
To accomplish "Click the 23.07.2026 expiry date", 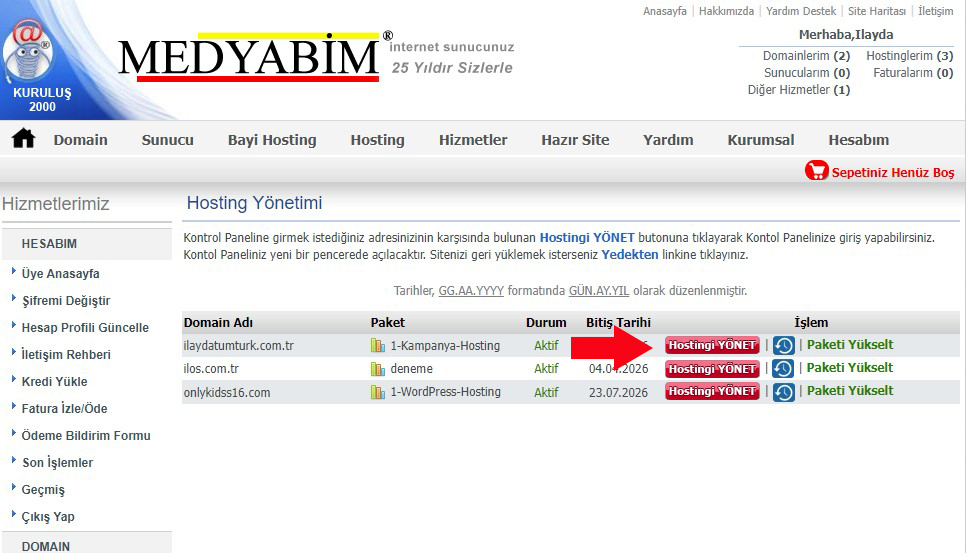I will pyautogui.click(x=618, y=392).
